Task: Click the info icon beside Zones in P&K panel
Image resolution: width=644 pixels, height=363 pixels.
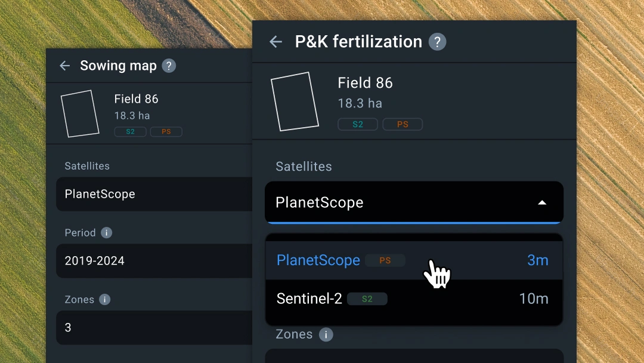Action: (326, 335)
